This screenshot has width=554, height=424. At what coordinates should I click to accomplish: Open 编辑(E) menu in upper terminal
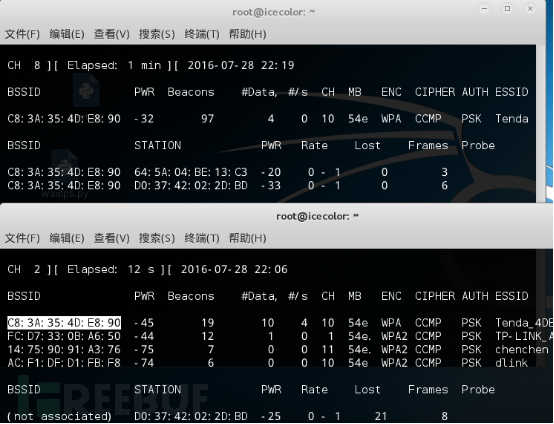point(67,34)
